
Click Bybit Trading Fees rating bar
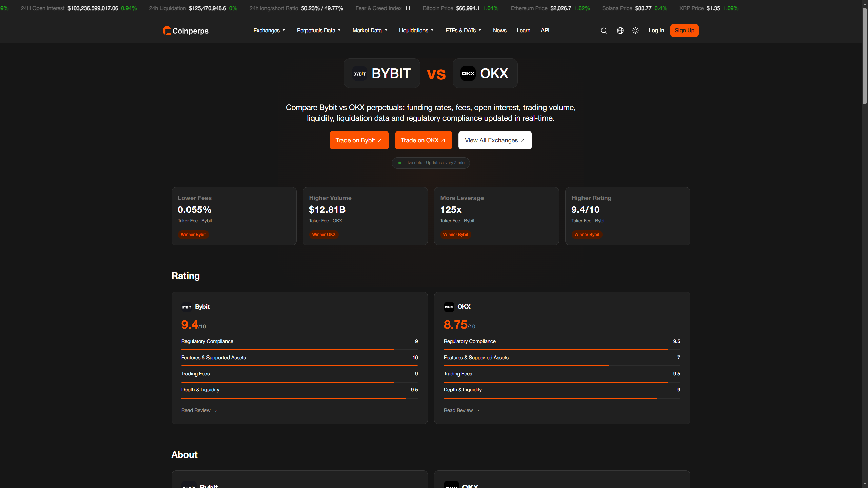(x=300, y=382)
